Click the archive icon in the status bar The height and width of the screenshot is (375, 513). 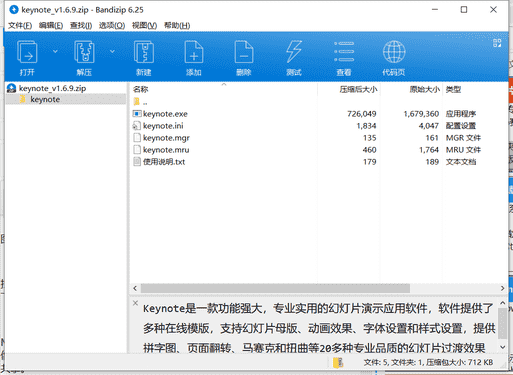tap(338, 362)
